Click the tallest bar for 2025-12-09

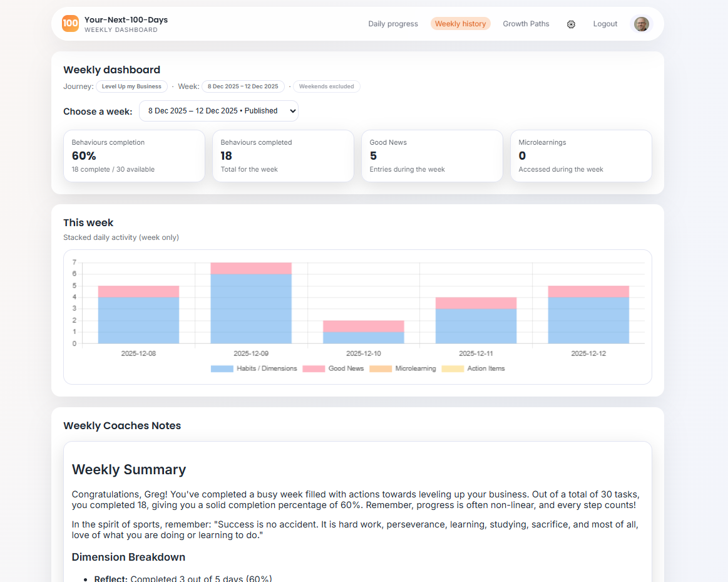pos(251,301)
